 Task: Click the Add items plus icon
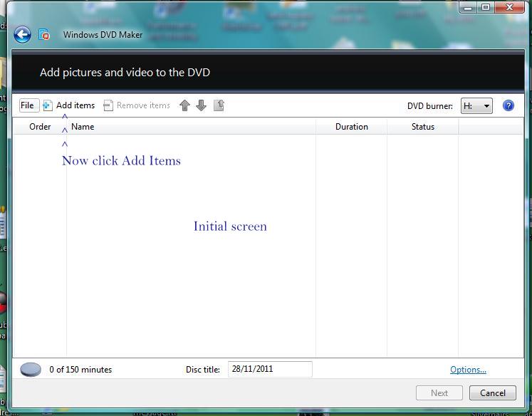(48, 105)
